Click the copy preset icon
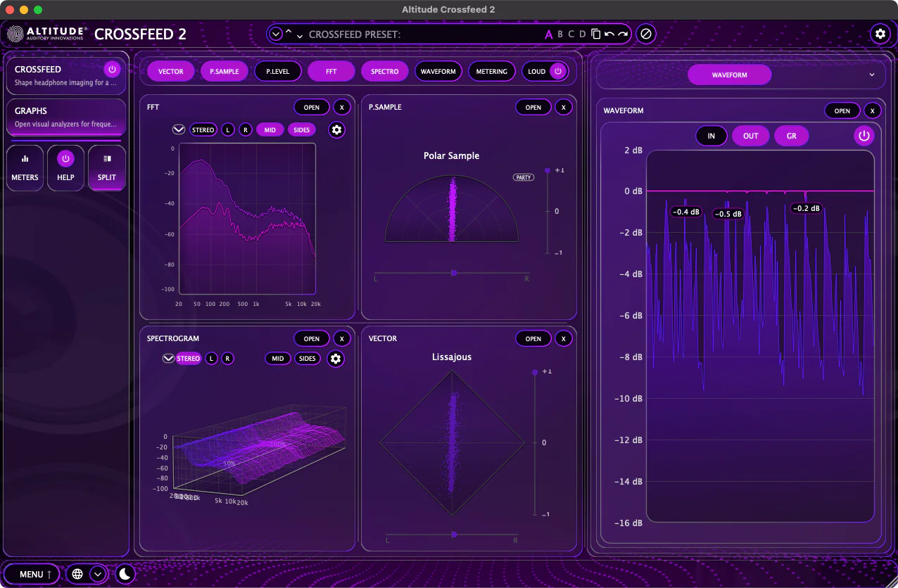The height and width of the screenshot is (588, 898). [595, 34]
